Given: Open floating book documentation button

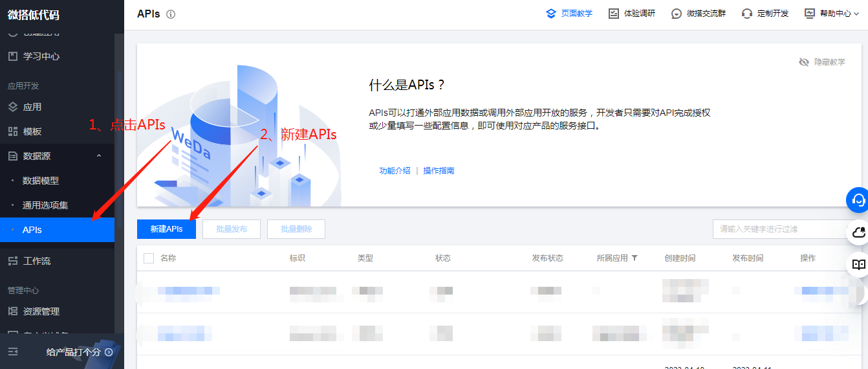Looking at the screenshot, I should pyautogui.click(x=858, y=264).
